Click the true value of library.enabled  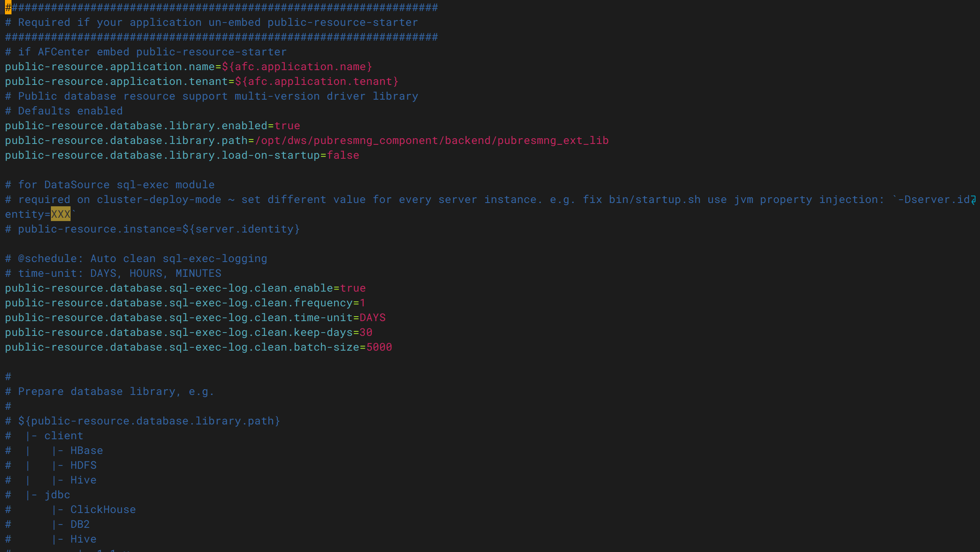tap(287, 125)
